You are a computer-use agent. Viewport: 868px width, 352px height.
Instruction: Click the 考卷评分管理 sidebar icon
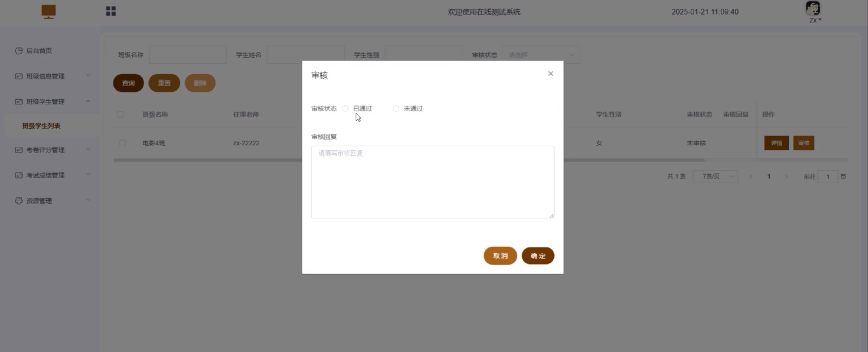19,150
